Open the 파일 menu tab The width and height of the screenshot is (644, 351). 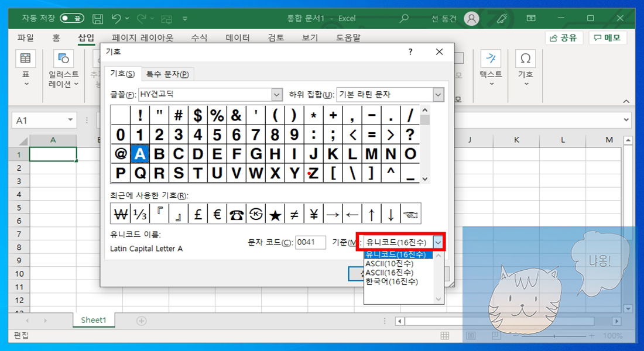25,38
